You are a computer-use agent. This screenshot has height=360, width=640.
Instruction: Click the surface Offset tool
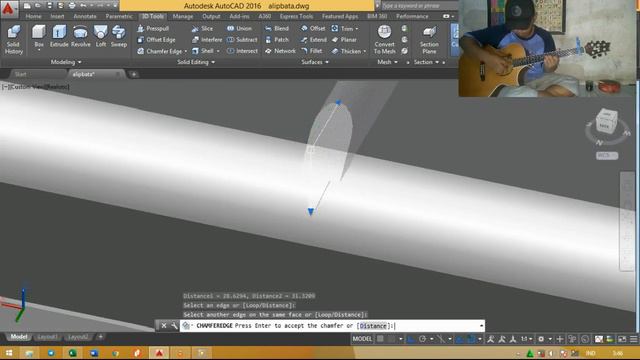(313, 29)
